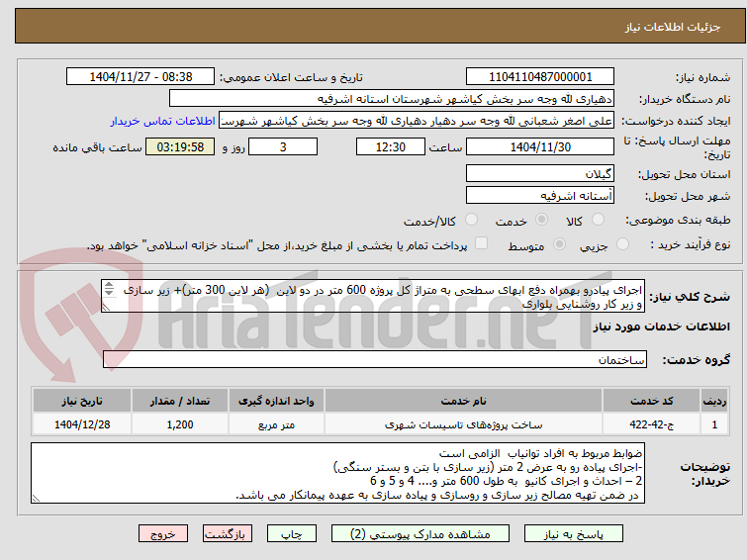Screen dimensions: 747x560
Task: Click the نام دستگاه خریدار field
Action: (392, 99)
